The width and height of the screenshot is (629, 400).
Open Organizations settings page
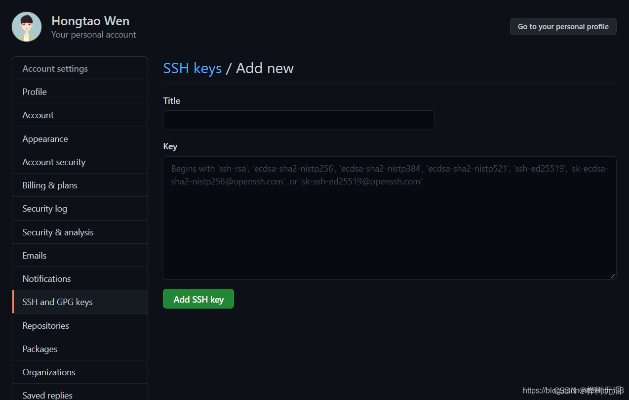click(49, 372)
